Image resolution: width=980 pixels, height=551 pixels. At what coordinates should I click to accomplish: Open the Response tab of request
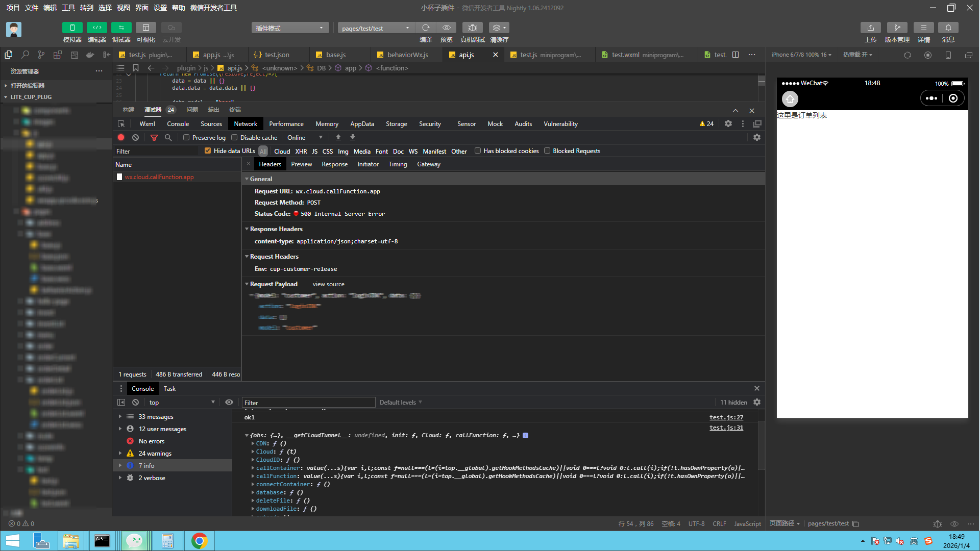[334, 164]
